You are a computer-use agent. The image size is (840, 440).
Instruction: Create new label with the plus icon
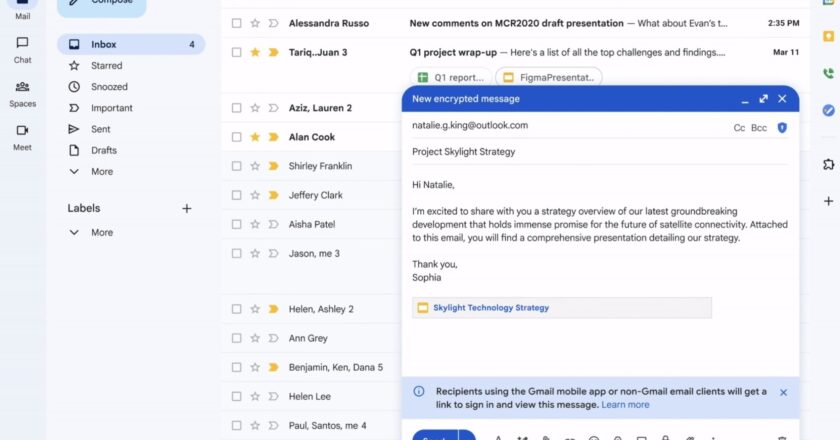point(186,208)
